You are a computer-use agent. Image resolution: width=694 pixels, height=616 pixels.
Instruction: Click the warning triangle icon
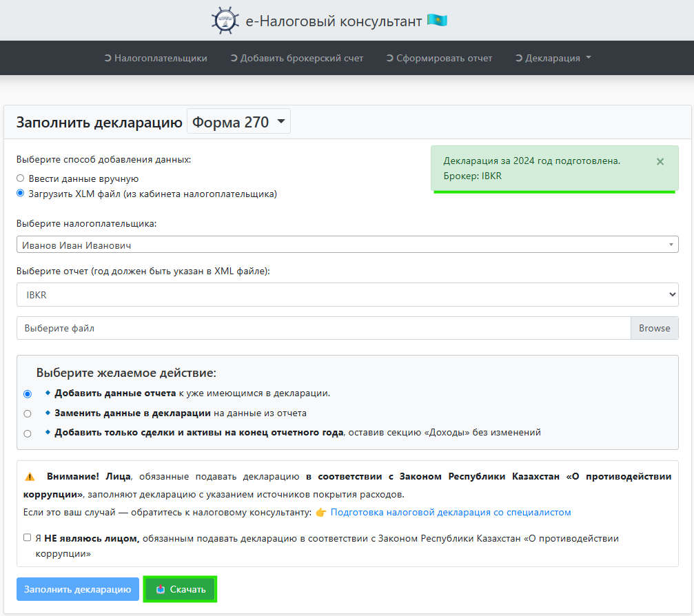[30, 477]
